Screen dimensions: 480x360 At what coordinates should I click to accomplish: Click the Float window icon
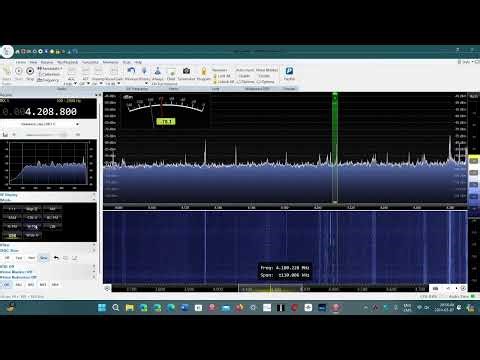pyautogui.click(x=171, y=73)
